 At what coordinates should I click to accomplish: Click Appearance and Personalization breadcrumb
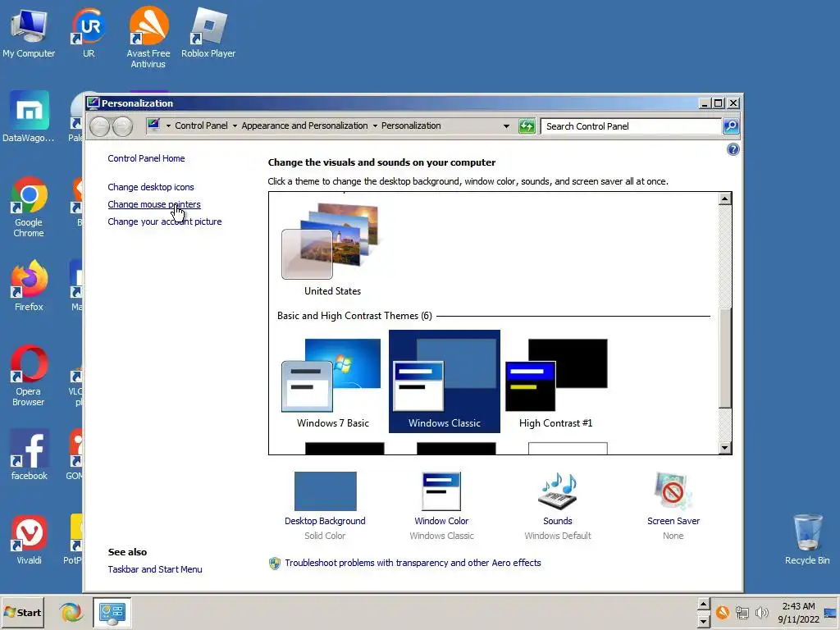tap(304, 126)
